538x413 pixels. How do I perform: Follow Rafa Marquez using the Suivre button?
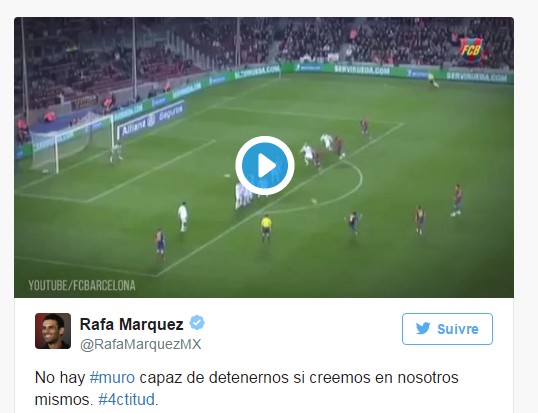447,329
